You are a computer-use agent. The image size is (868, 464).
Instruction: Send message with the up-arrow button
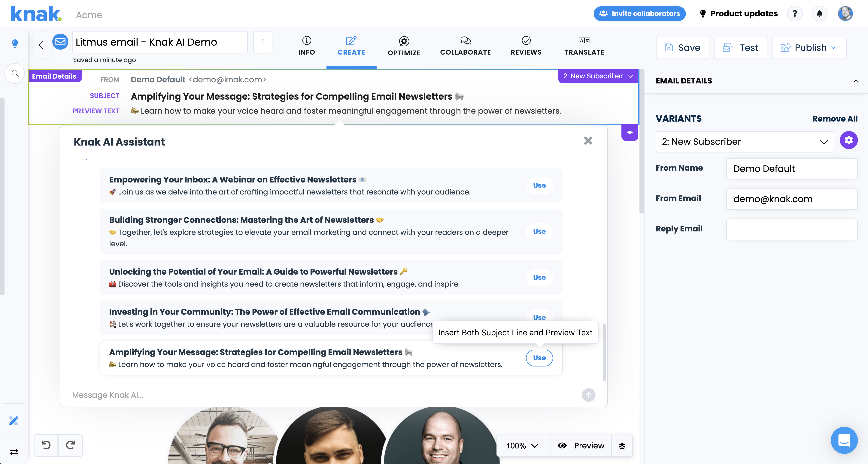(589, 395)
